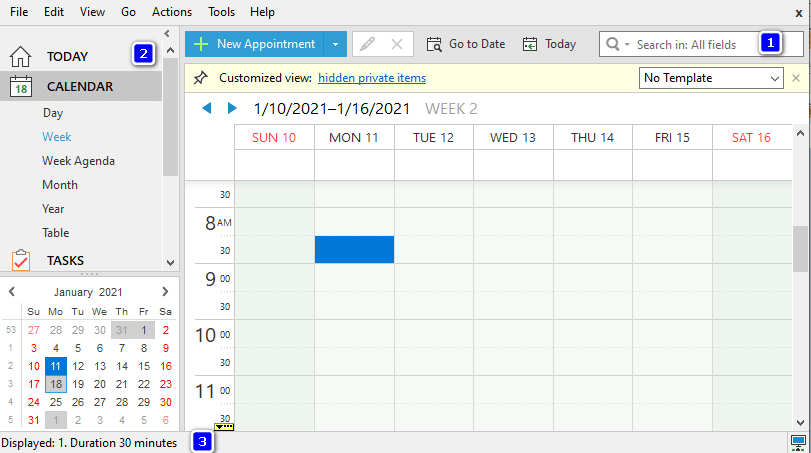The image size is (811, 453).
Task: Go to next month in mini calendar
Action: coord(165,292)
